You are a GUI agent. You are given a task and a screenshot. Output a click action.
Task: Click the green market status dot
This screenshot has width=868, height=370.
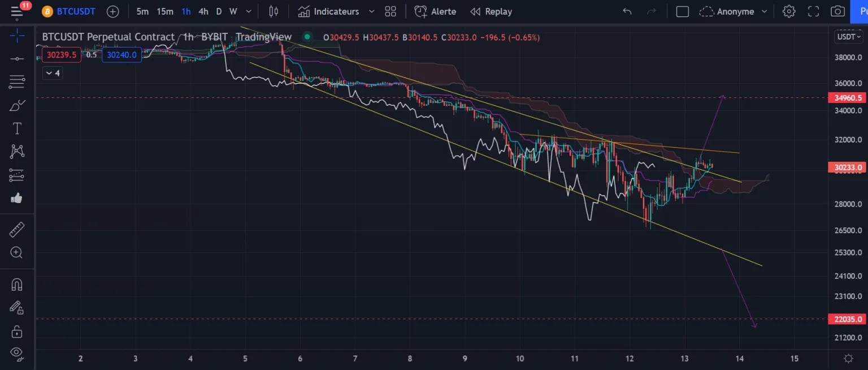point(307,37)
